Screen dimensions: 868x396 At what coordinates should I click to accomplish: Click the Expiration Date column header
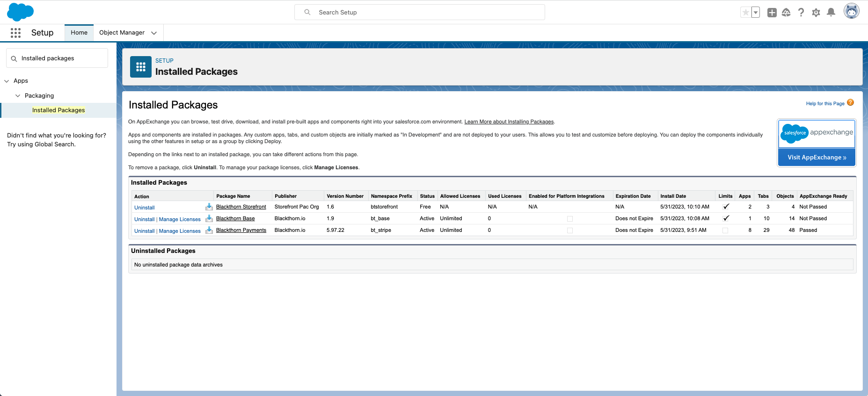click(633, 196)
